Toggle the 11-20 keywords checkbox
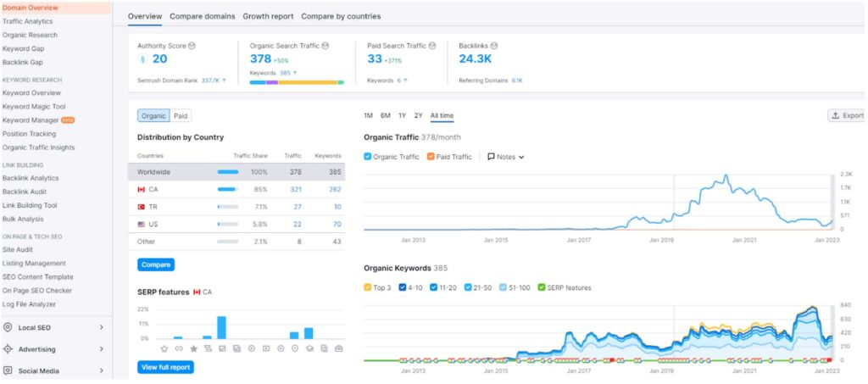Screen dimensions: 868x384 click(435, 287)
